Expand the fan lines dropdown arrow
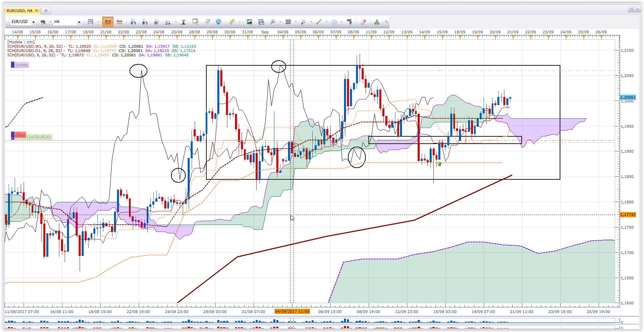Viewport: 644px width, 332px height. click(311, 22)
